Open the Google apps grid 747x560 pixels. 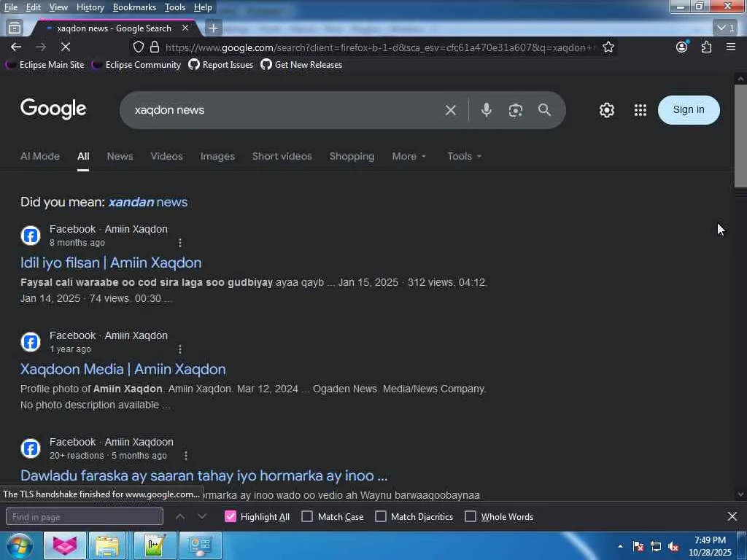640,110
